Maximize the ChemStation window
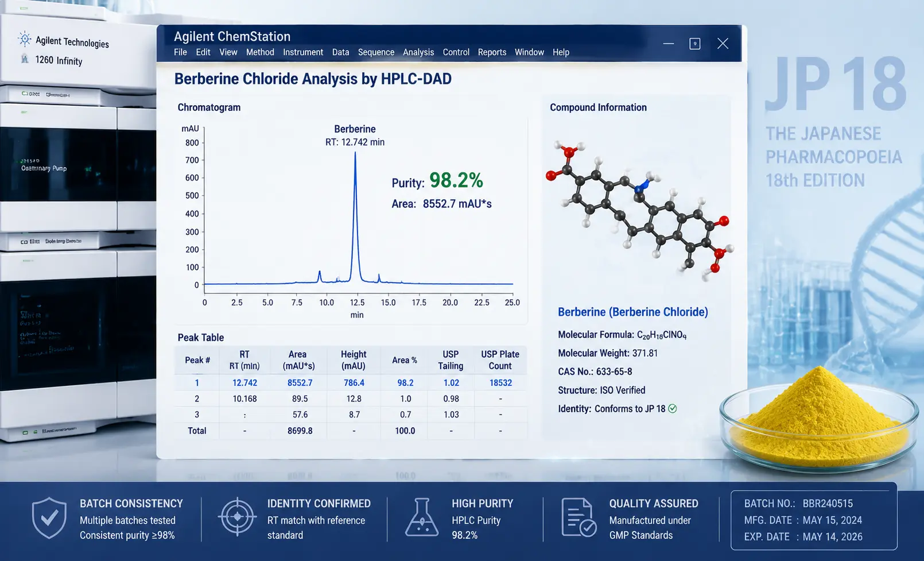The width and height of the screenshot is (924, 561). [695, 44]
